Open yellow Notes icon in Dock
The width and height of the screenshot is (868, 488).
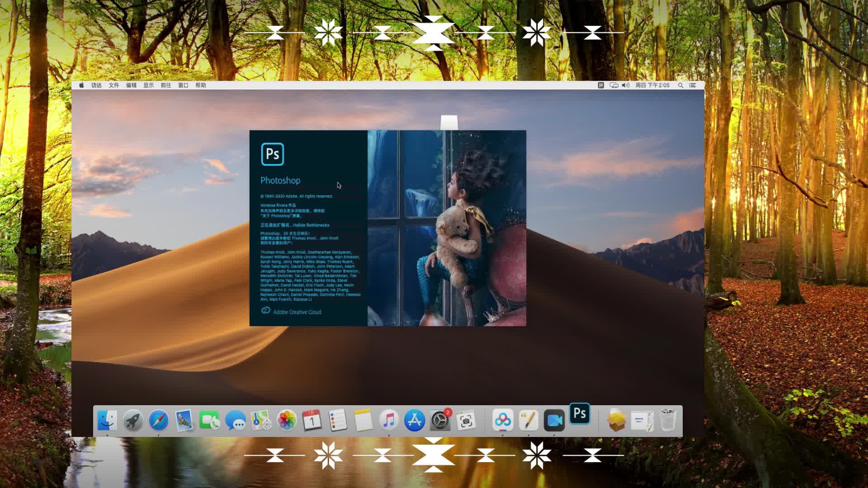click(363, 421)
